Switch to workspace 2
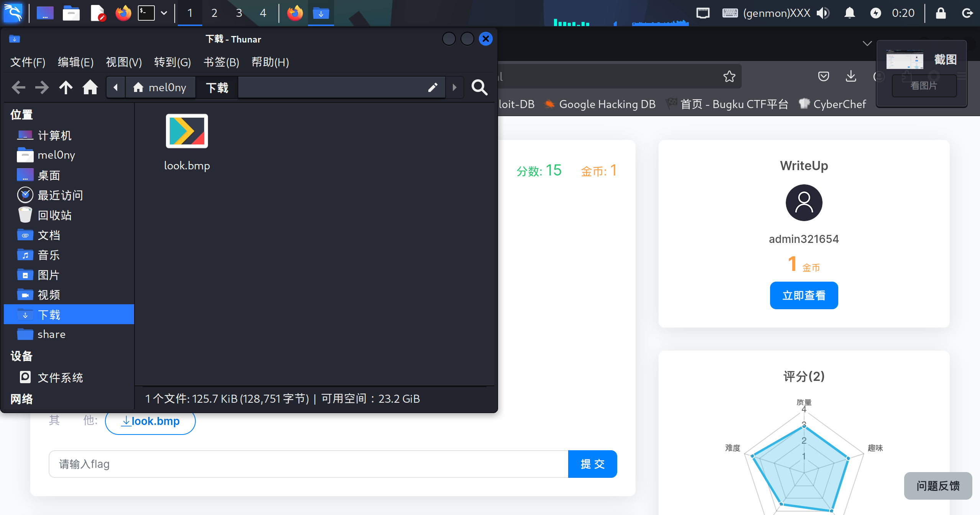980x515 pixels. pos(214,13)
